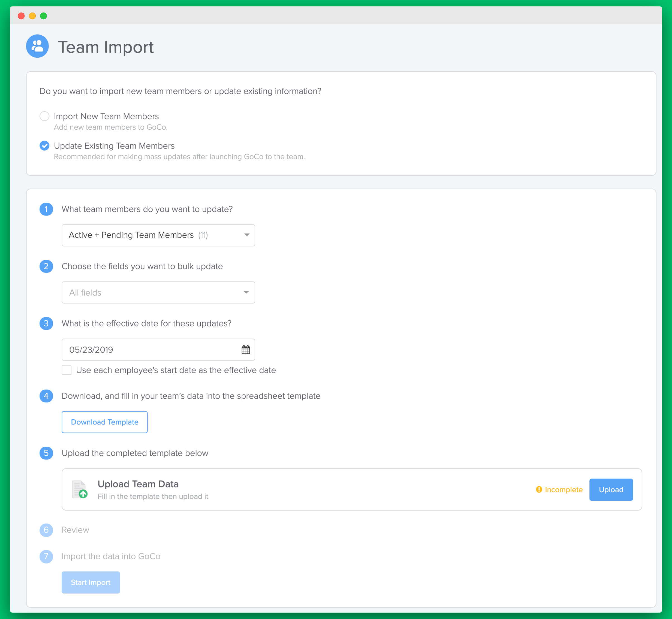Image resolution: width=672 pixels, height=619 pixels.
Task: Click the orange Incomplete warning icon
Action: [x=539, y=489]
